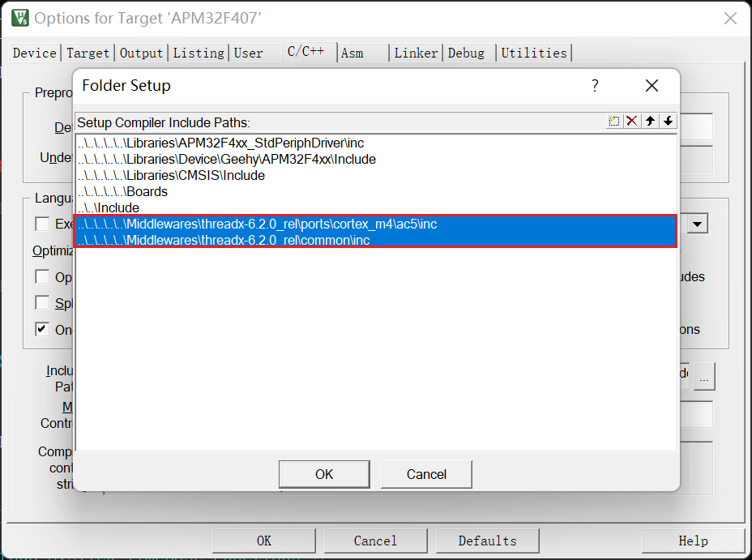This screenshot has width=752, height=560.
Task: Click the Defaults button
Action: tap(487, 541)
